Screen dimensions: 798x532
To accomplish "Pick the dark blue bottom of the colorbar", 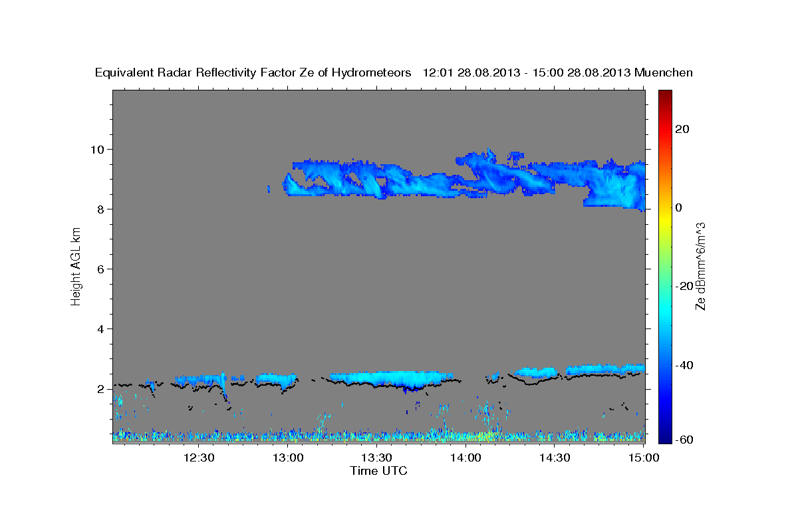I will (664, 439).
